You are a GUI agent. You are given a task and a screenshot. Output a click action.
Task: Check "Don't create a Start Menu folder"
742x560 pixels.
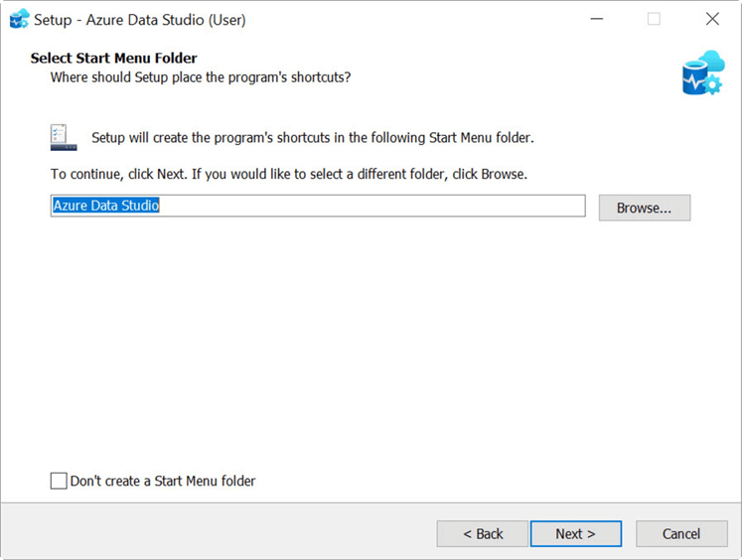[x=59, y=481]
